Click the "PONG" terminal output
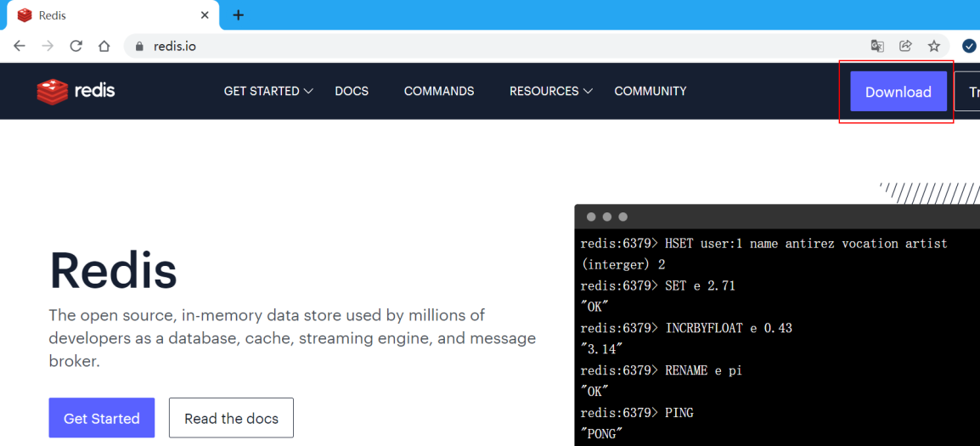Image resolution: width=980 pixels, height=446 pixels. click(x=601, y=433)
